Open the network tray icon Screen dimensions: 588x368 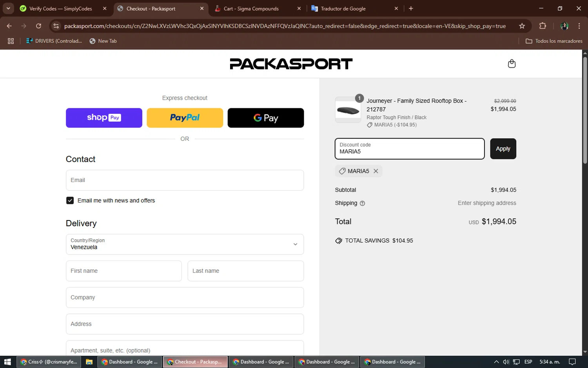(516, 362)
